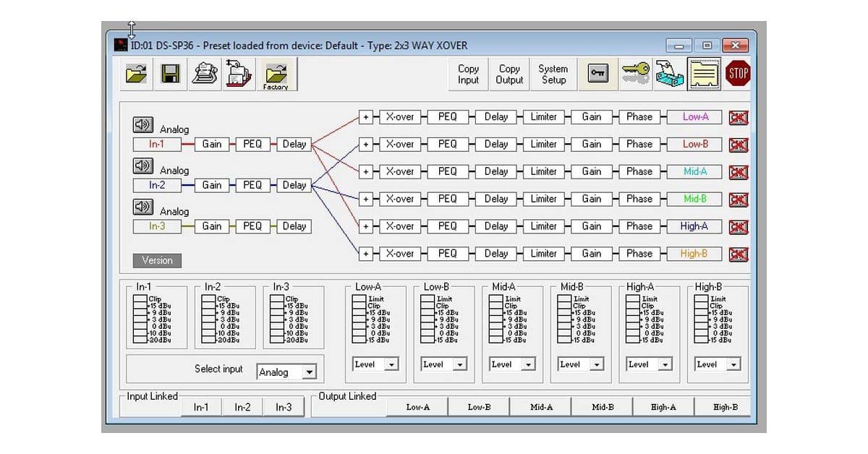The image size is (868, 454).
Task: Open preset file with the folder icon
Action: 136,74
